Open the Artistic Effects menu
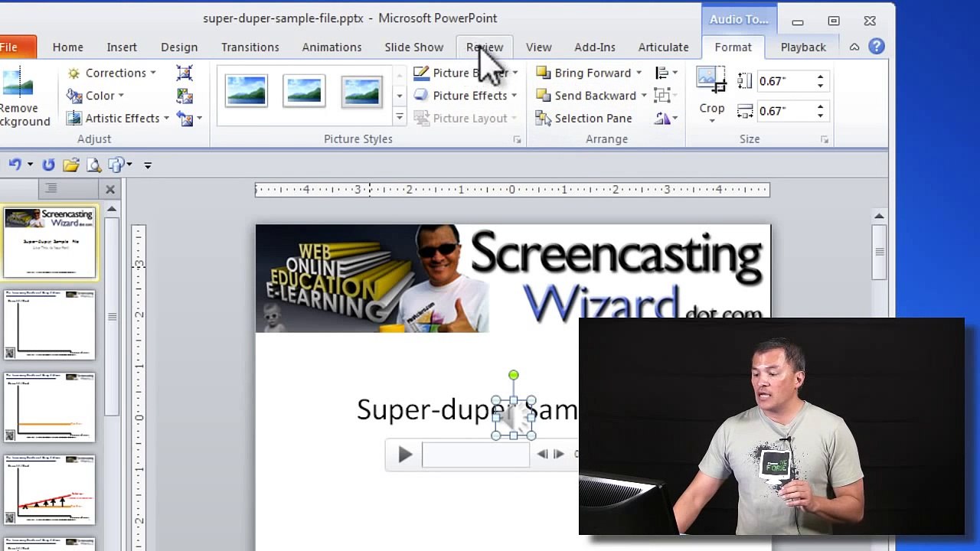The image size is (980, 551). pyautogui.click(x=118, y=118)
